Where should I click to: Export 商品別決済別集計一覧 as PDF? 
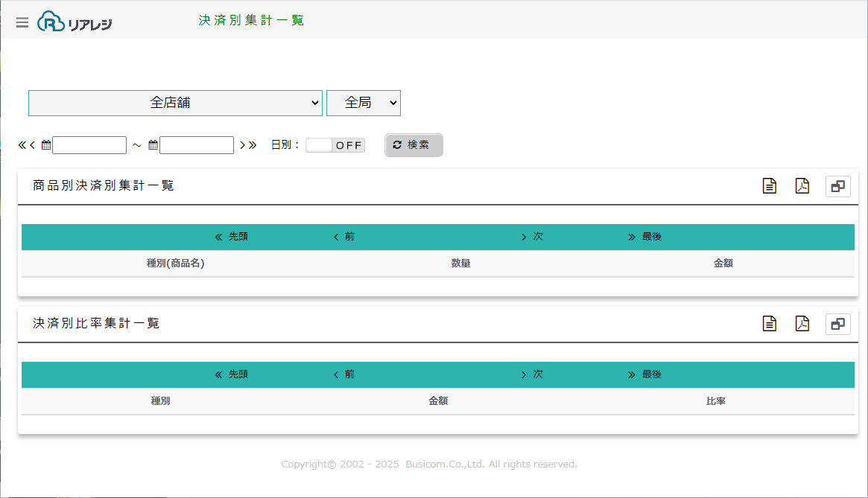click(802, 186)
